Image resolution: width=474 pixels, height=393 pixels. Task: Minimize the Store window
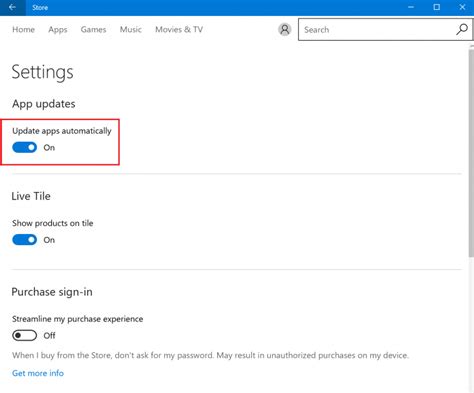pos(411,7)
